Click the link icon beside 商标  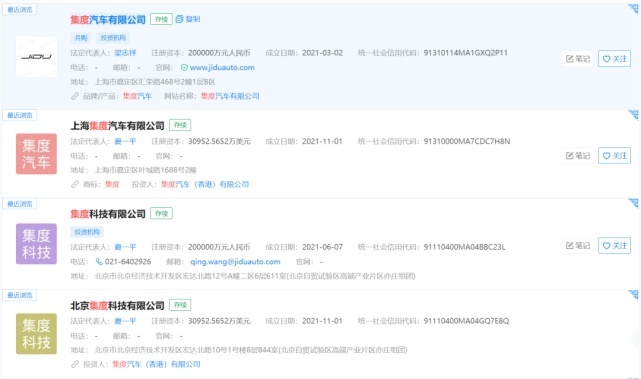click(x=75, y=184)
